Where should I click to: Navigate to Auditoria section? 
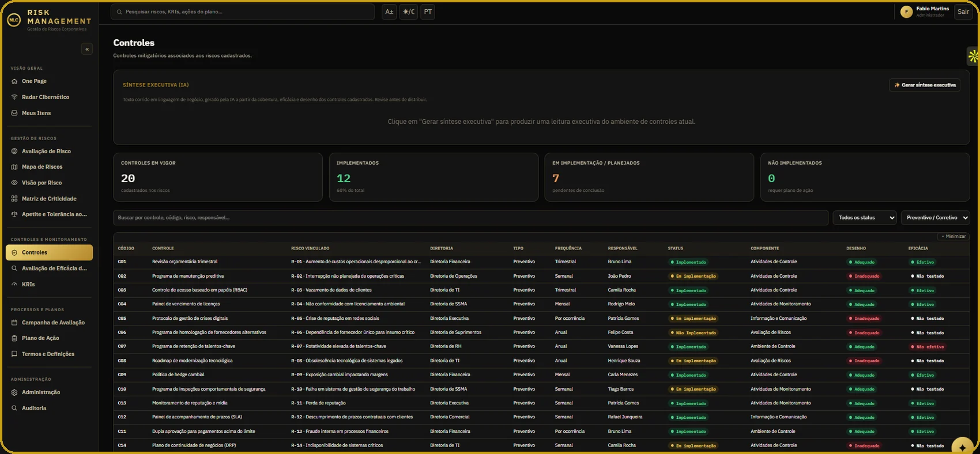(49, 408)
